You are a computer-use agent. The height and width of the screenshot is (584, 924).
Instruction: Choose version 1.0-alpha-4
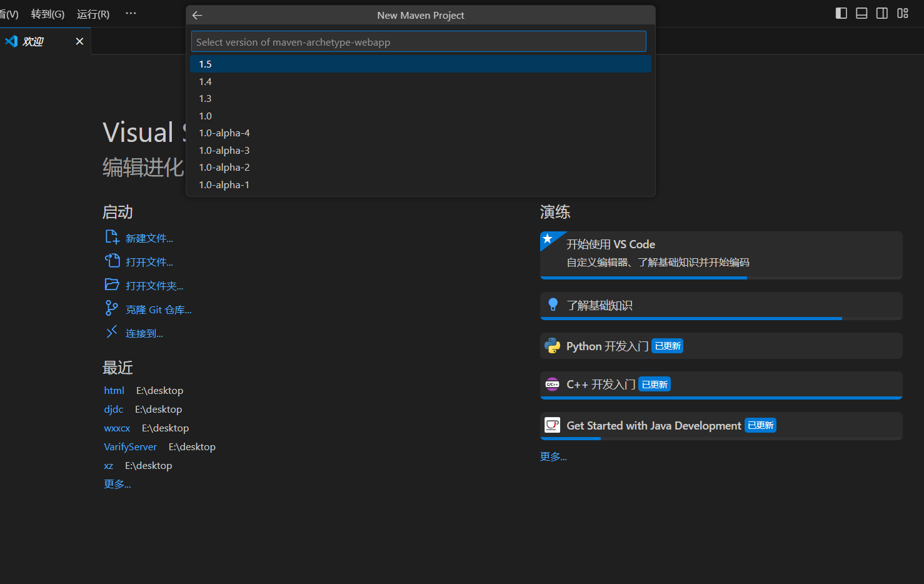(421, 133)
